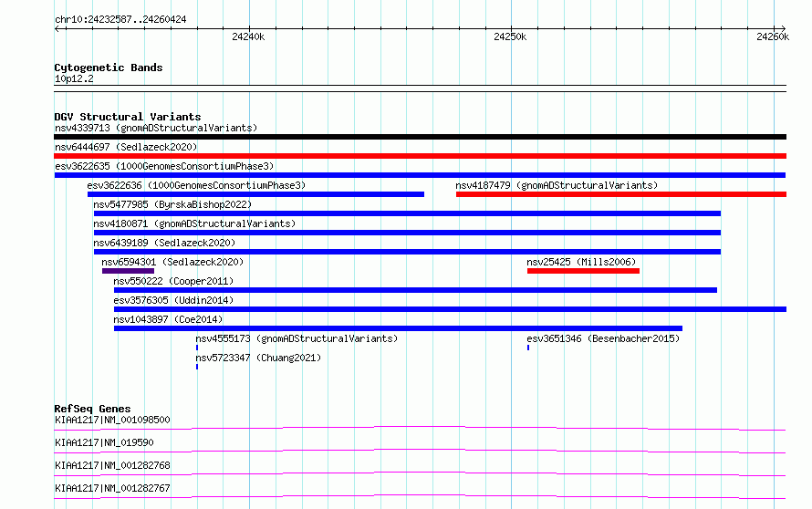The height and width of the screenshot is (509, 812).
Task: Open nsv5477985 ByrskaBishop2022 label
Action: point(172,204)
